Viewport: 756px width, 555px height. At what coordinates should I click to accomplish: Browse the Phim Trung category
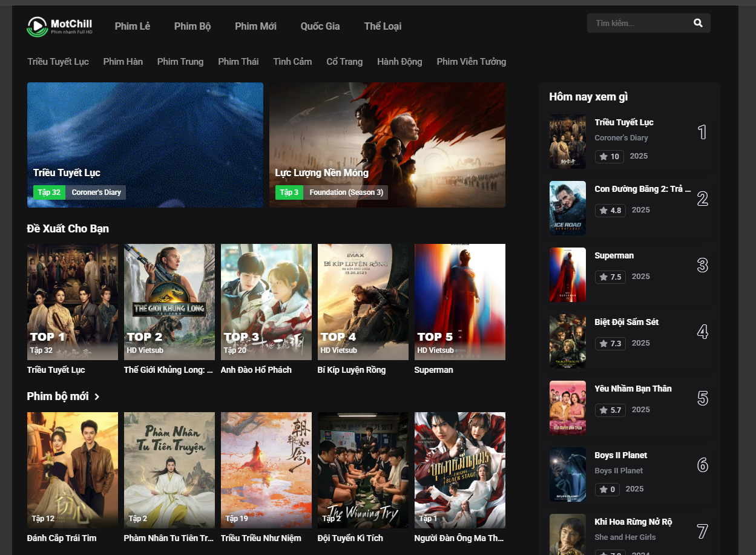coord(180,62)
